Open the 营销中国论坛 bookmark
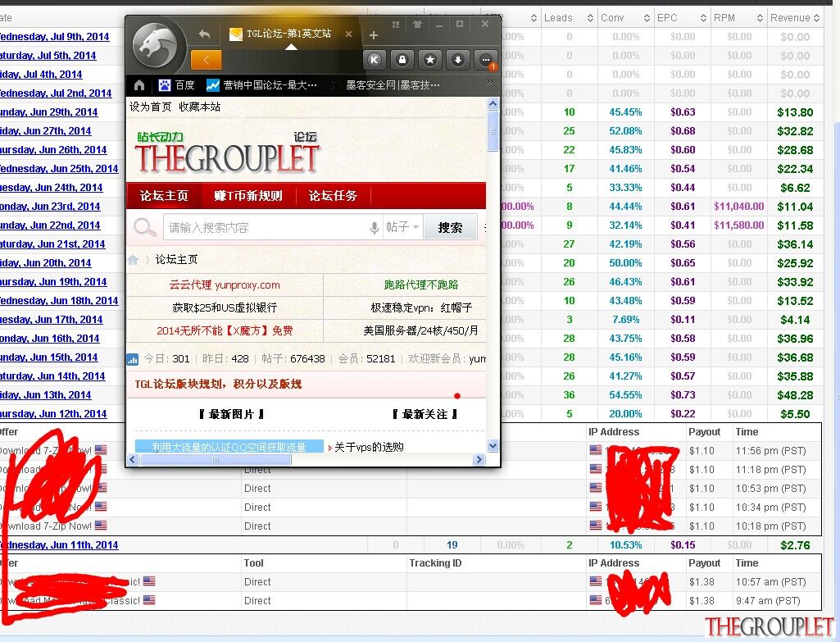The height and width of the screenshot is (642, 840). (262, 84)
